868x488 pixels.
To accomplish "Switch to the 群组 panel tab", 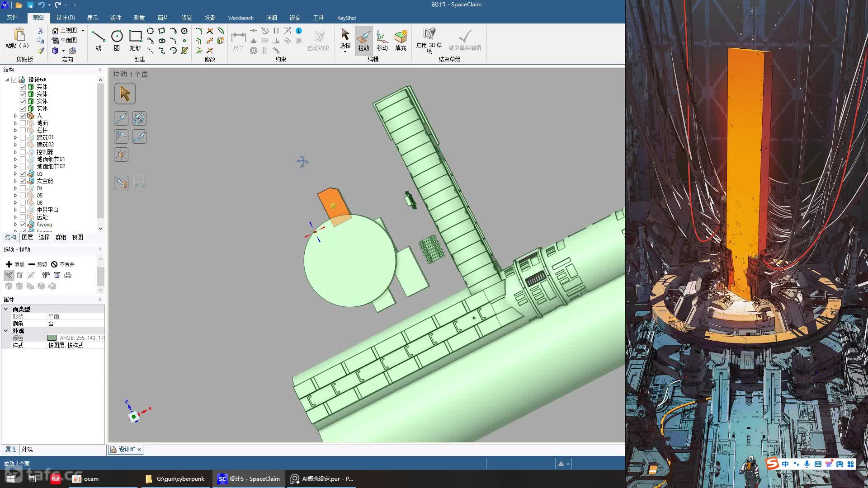I will click(x=61, y=237).
